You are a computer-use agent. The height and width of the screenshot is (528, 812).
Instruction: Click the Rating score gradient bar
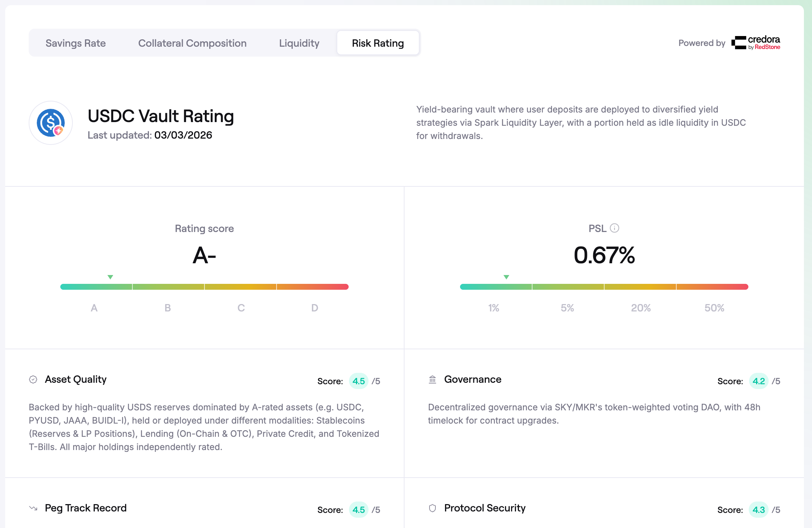204,287
